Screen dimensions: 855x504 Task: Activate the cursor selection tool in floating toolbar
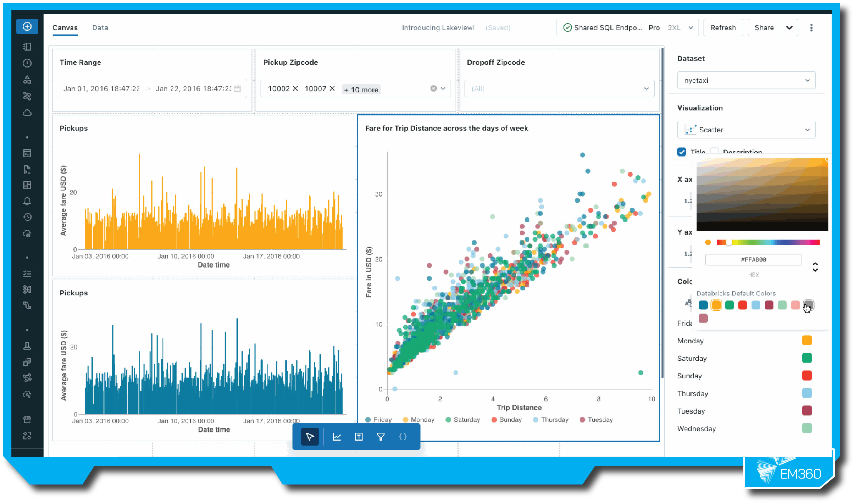pyautogui.click(x=310, y=437)
